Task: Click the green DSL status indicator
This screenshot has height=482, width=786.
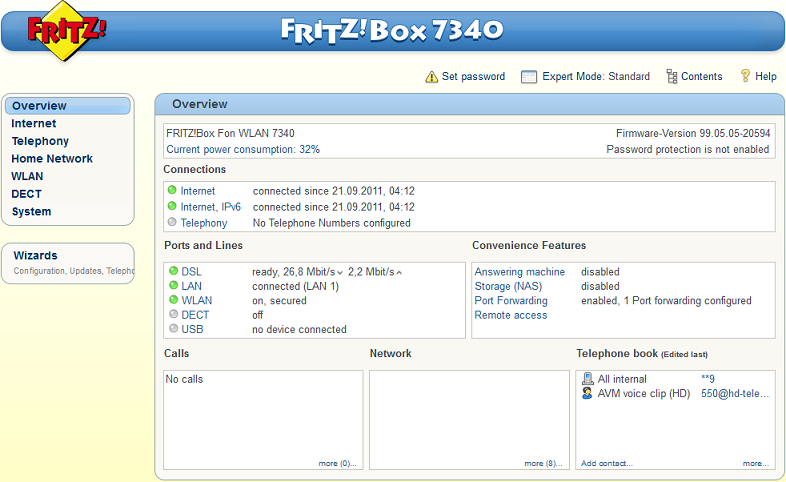Action: point(173,271)
